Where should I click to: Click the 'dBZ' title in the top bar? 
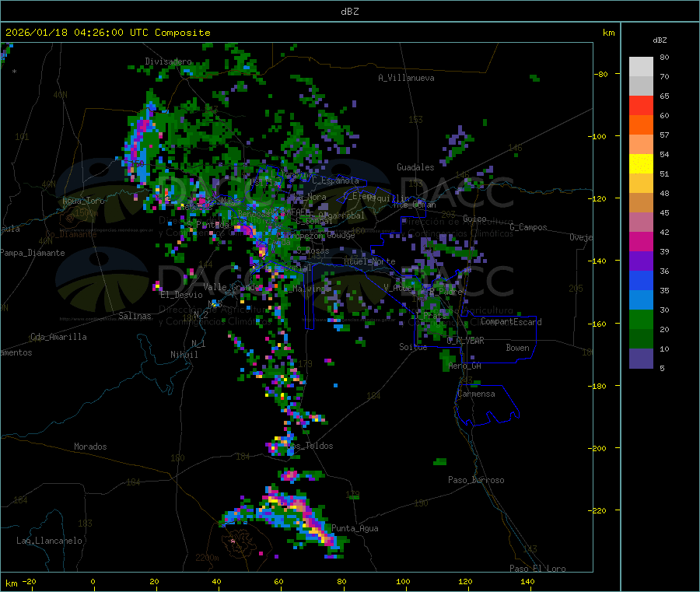point(349,12)
